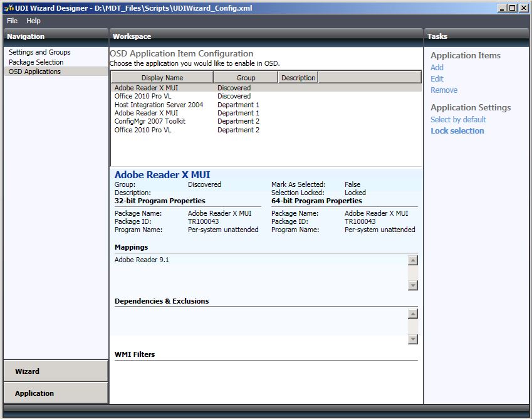Click Adobe Reader 9.1 mapping entry
This screenshot has width=532, height=419.
(142, 260)
